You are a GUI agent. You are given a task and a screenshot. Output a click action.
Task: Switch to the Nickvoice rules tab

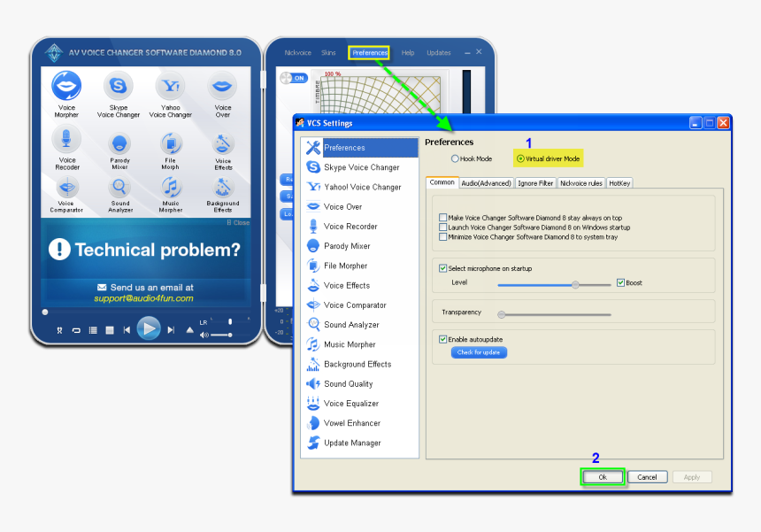[x=581, y=183]
